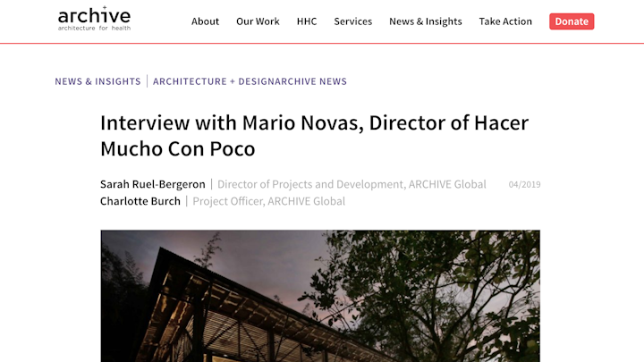
Task: Go to Our Work page
Action: 258,21
